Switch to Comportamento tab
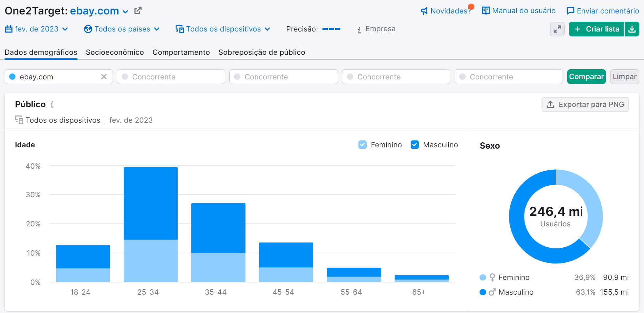 pyautogui.click(x=181, y=52)
